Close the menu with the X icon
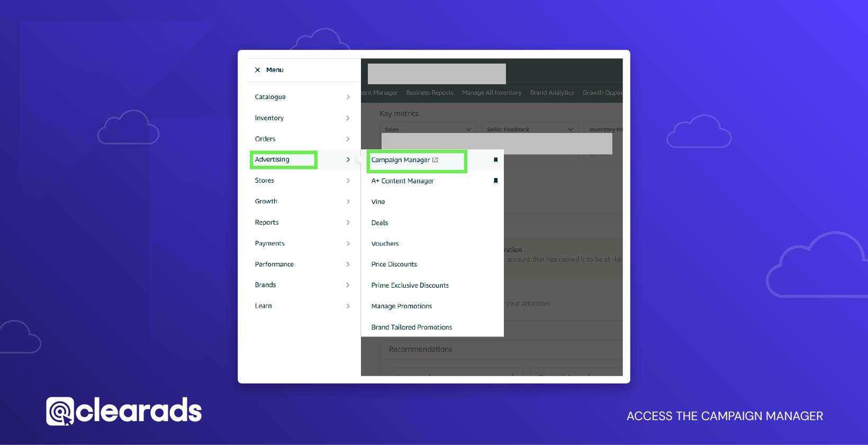Screen dimensions: 868x445 pyautogui.click(x=257, y=70)
